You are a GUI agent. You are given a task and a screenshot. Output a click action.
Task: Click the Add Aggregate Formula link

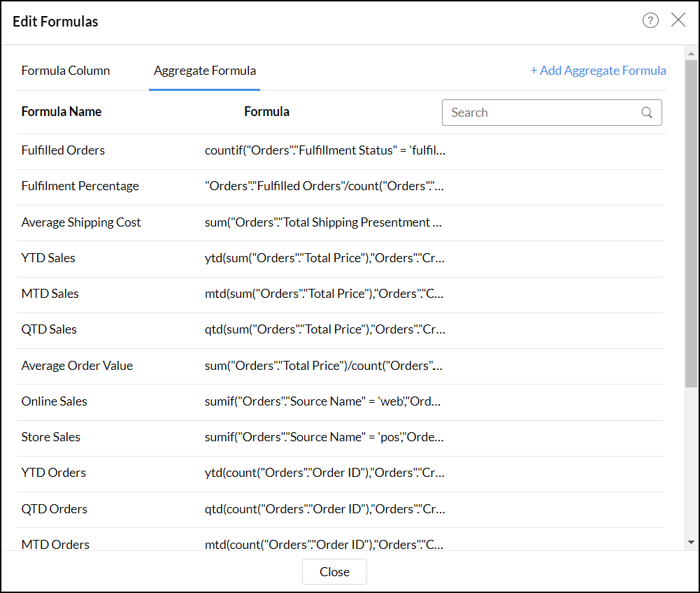pos(598,71)
